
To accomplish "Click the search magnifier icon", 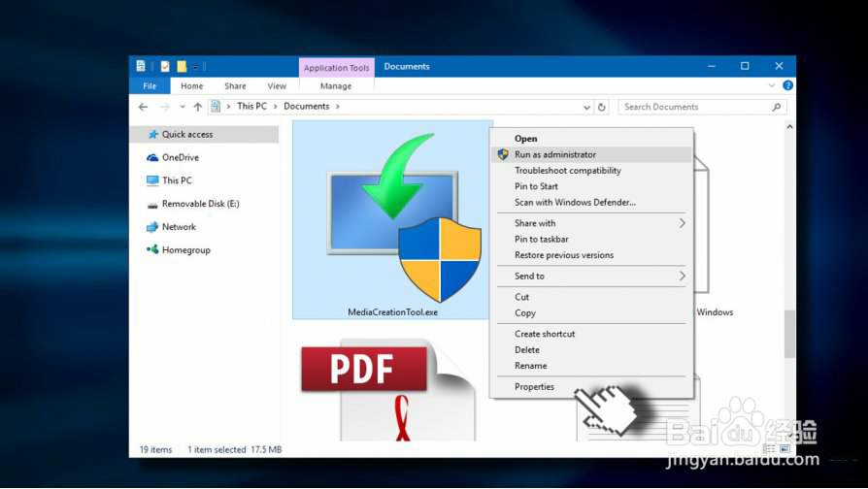I will tap(777, 107).
